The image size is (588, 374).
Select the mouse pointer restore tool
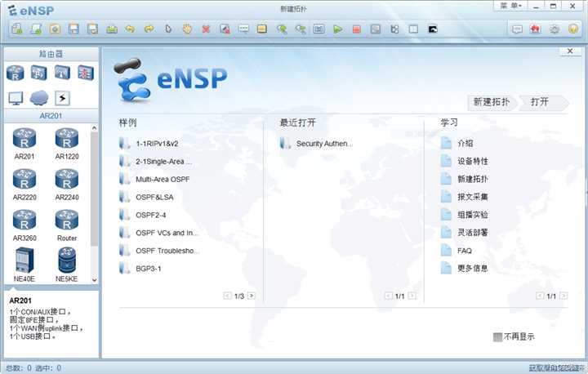click(168, 29)
